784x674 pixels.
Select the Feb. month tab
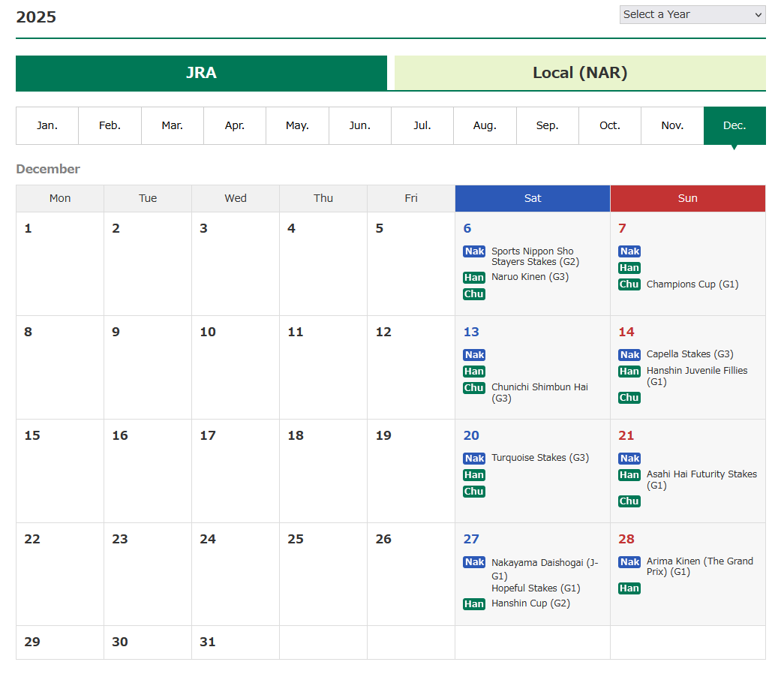click(110, 125)
